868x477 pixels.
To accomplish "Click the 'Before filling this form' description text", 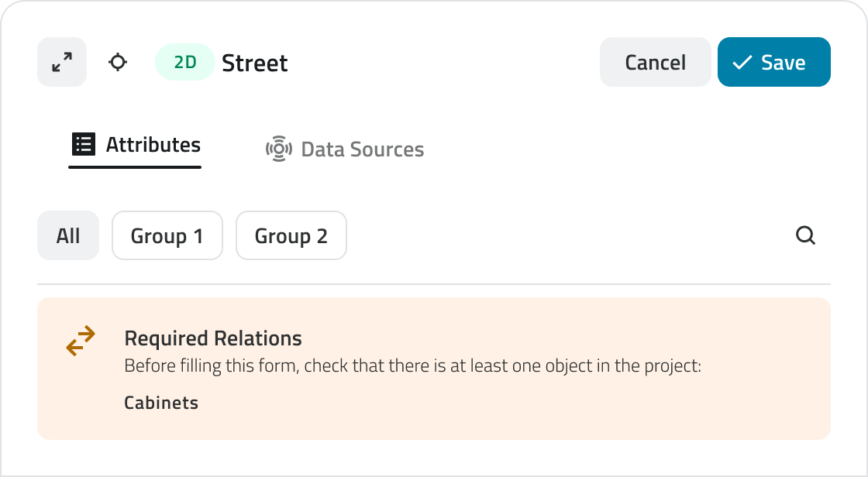I will tap(412, 365).
